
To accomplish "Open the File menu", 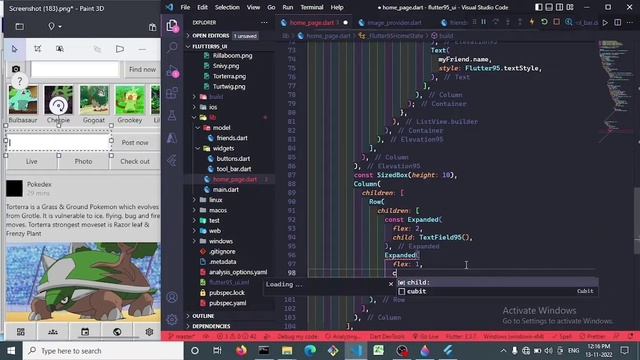I will click(x=185, y=7).
